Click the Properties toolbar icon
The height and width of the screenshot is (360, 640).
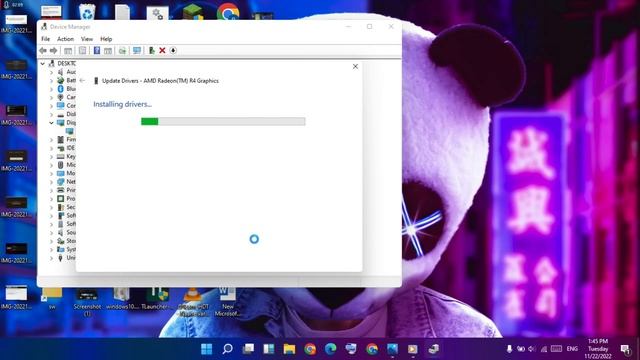point(82,51)
